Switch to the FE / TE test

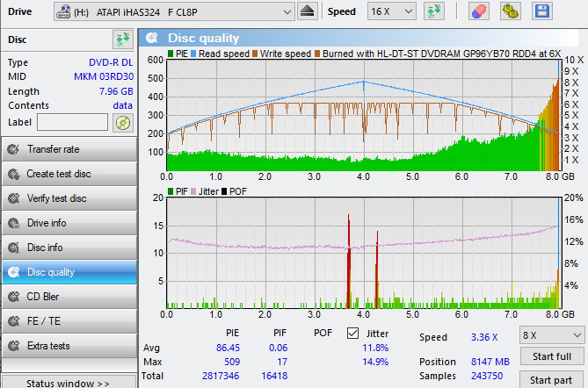point(69,321)
